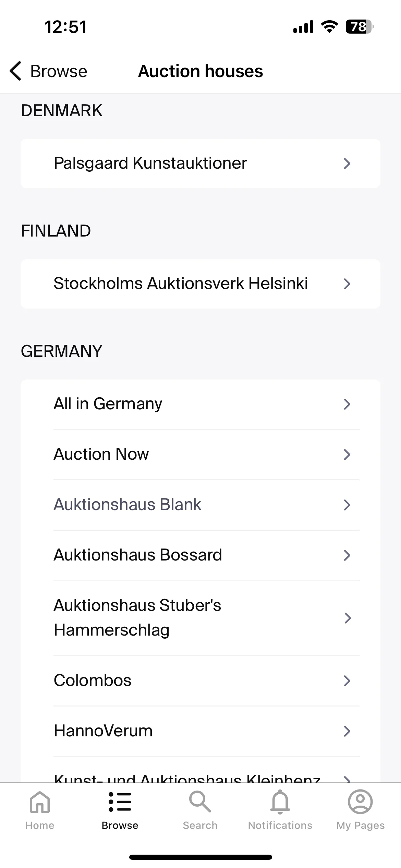Image resolution: width=401 pixels, height=868 pixels.
Task: Tap the Wi-Fi status icon
Action: pos(329,27)
